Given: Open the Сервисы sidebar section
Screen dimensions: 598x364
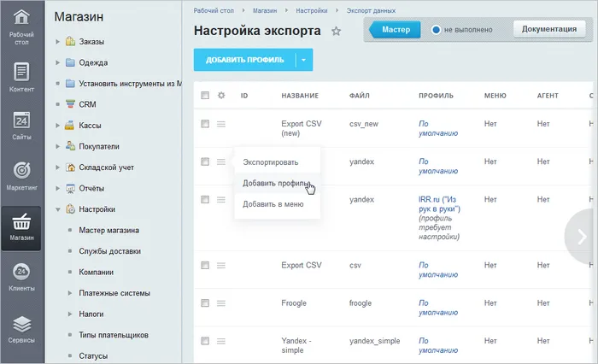Looking at the screenshot, I should coord(21,329).
